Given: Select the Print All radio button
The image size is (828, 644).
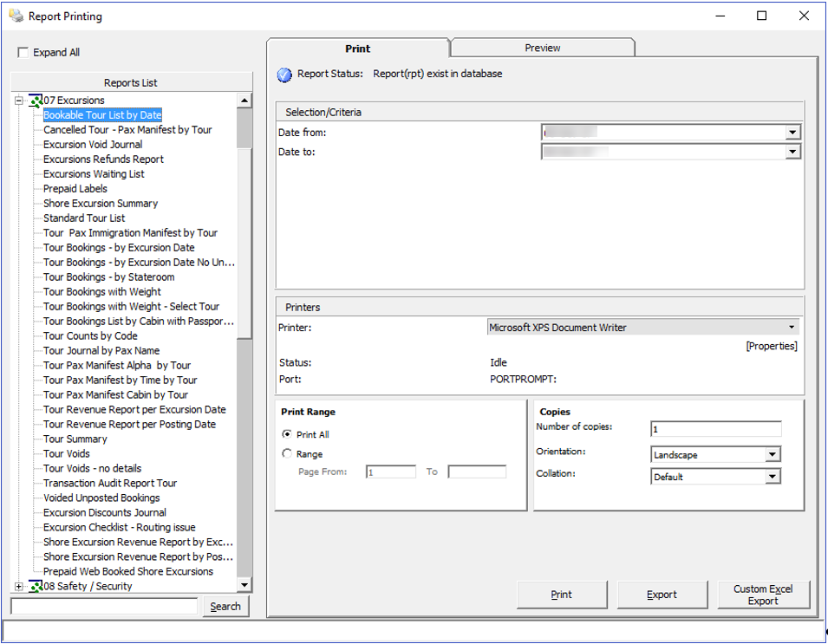Looking at the screenshot, I should tap(286, 434).
